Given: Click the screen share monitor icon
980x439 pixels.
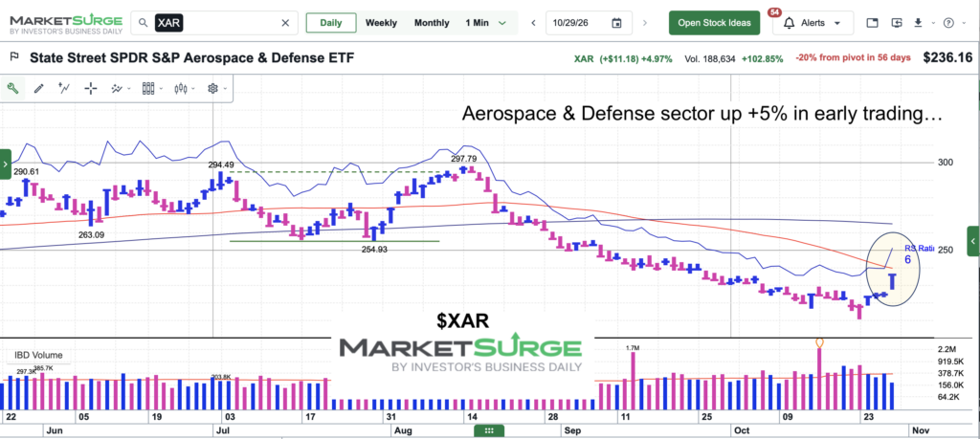Looking at the screenshot, I should [898, 23].
